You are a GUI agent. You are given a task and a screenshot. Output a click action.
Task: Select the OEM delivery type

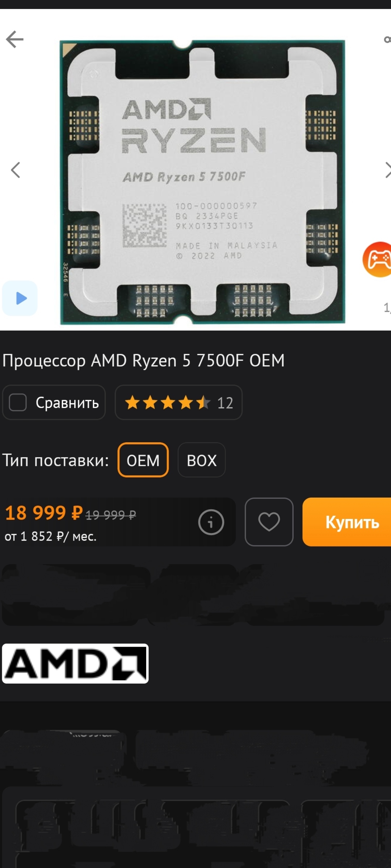click(x=143, y=460)
